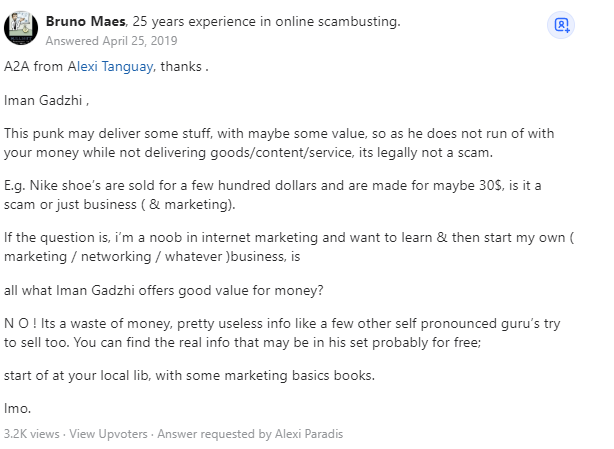This screenshot has height=449, width=614.
Task: Click the 'start of at your local lib' line
Action: point(189,375)
